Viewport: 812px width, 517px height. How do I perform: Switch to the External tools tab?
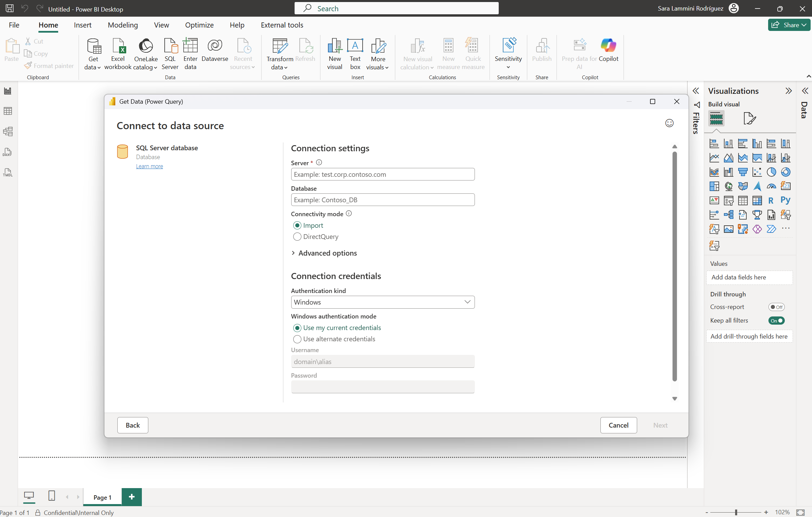282,25
